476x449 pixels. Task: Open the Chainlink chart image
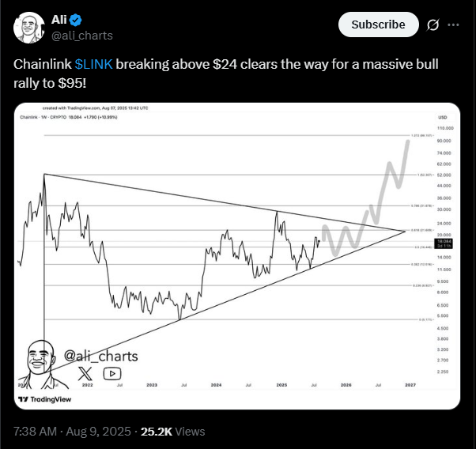[x=236, y=256]
